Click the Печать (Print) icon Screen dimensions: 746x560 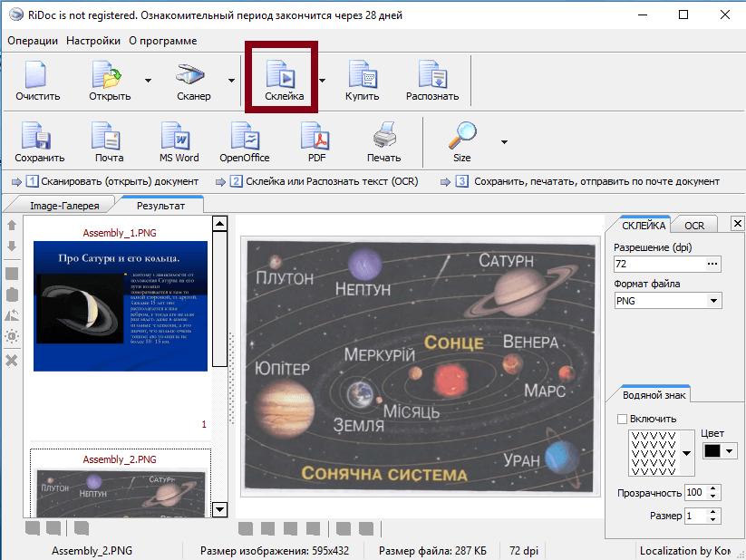click(383, 141)
